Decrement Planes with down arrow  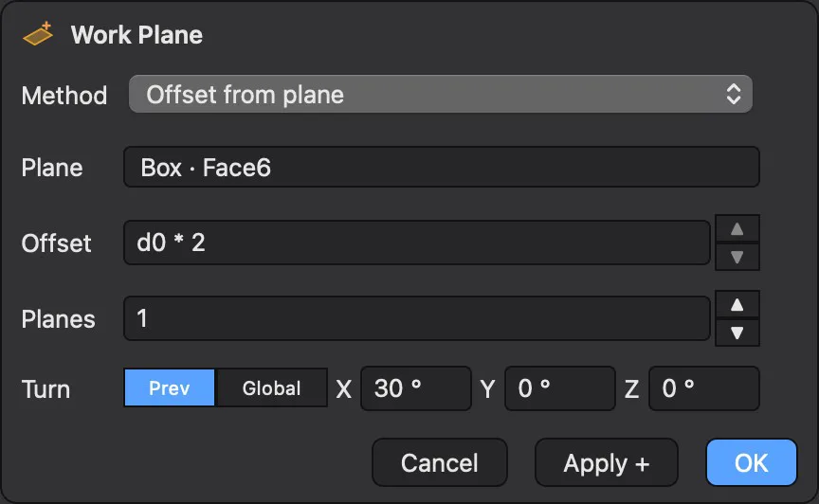point(737,333)
